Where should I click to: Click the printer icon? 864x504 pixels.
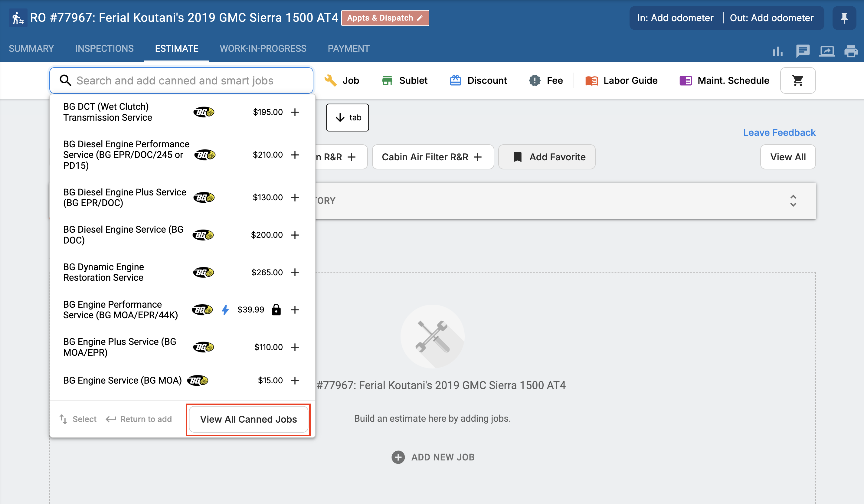[851, 51]
